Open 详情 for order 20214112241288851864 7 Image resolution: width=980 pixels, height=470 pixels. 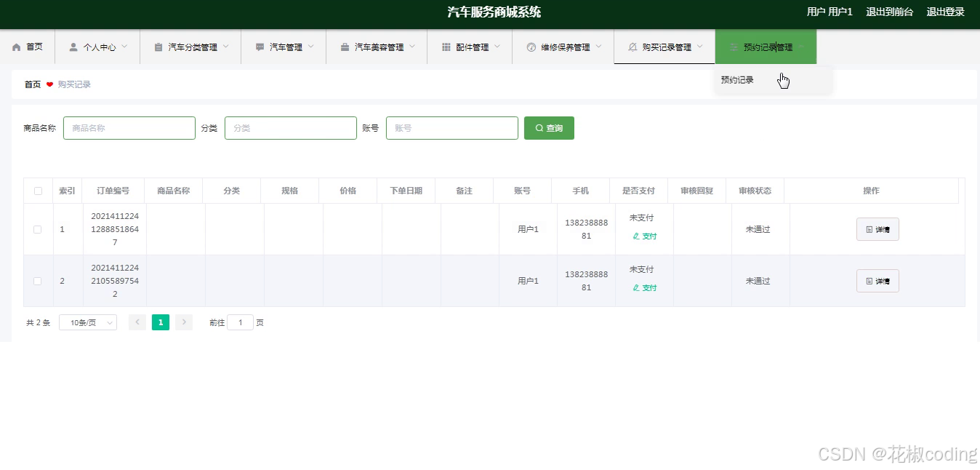tap(877, 229)
